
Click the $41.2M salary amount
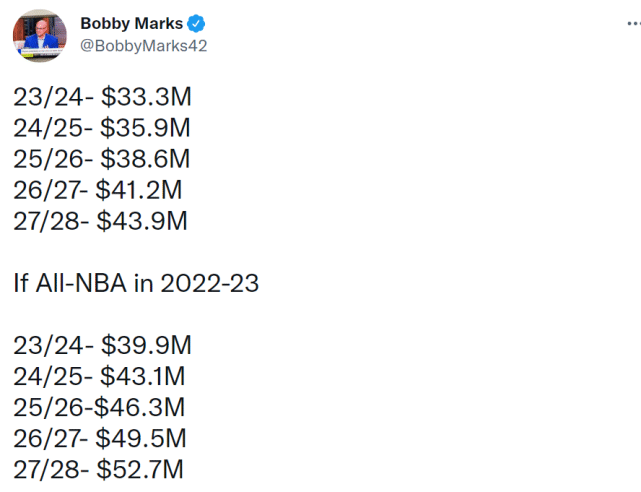(139, 190)
